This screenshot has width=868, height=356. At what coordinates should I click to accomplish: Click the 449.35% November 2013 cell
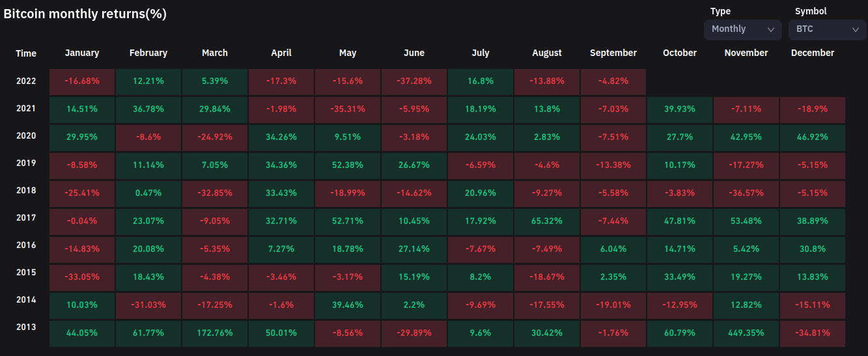coord(746,333)
